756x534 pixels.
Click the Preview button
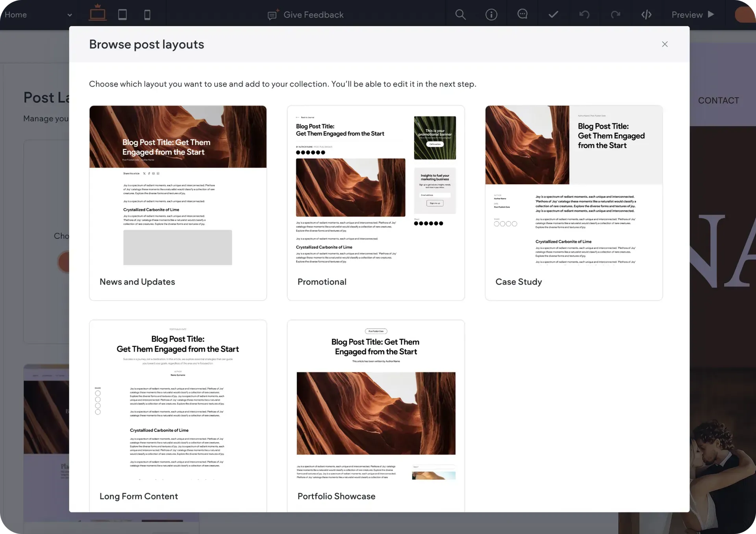pos(692,14)
